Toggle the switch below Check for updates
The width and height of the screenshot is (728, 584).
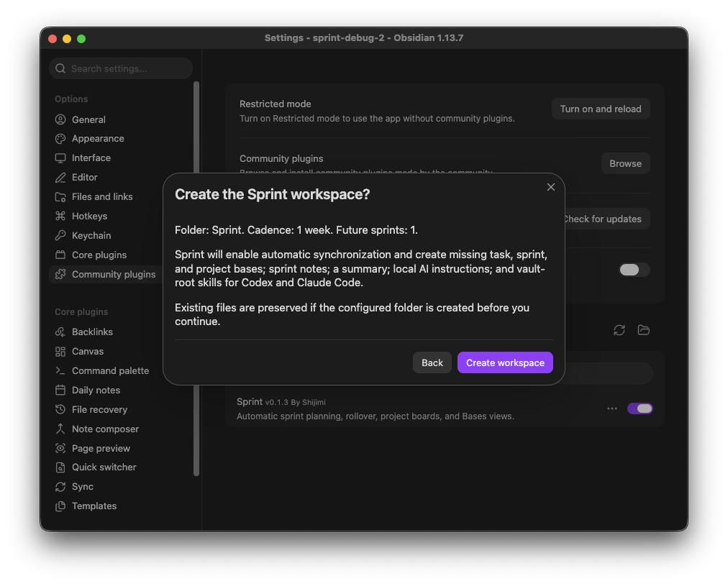[x=634, y=270]
